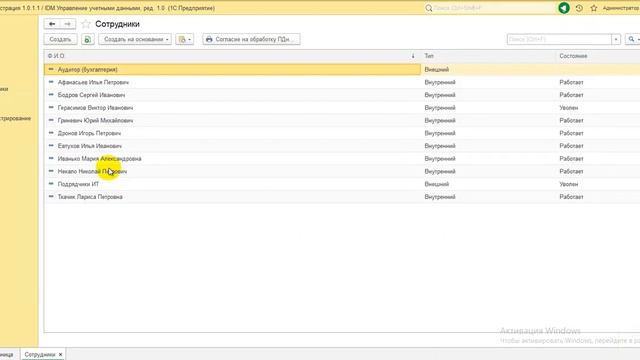Open the magnifier search options button
Screen dimensions: 640x360
coord(633,39)
